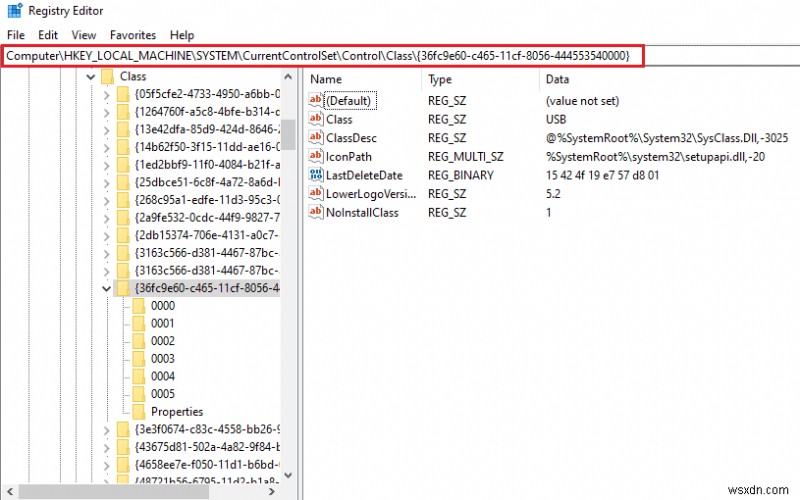Viewport: 800px width, 500px height.
Task: Click folder icon of {05f5cfe2-4733-4950 key
Action: pyautogui.click(x=123, y=94)
